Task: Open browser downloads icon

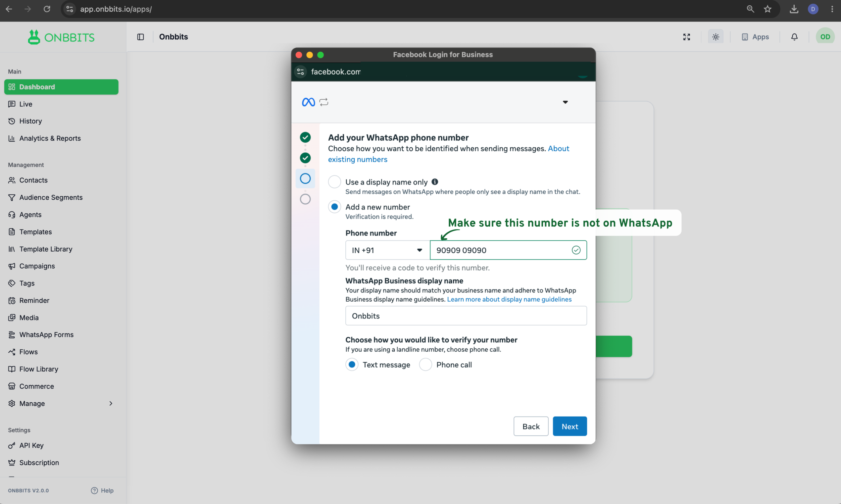Action: [x=794, y=9]
